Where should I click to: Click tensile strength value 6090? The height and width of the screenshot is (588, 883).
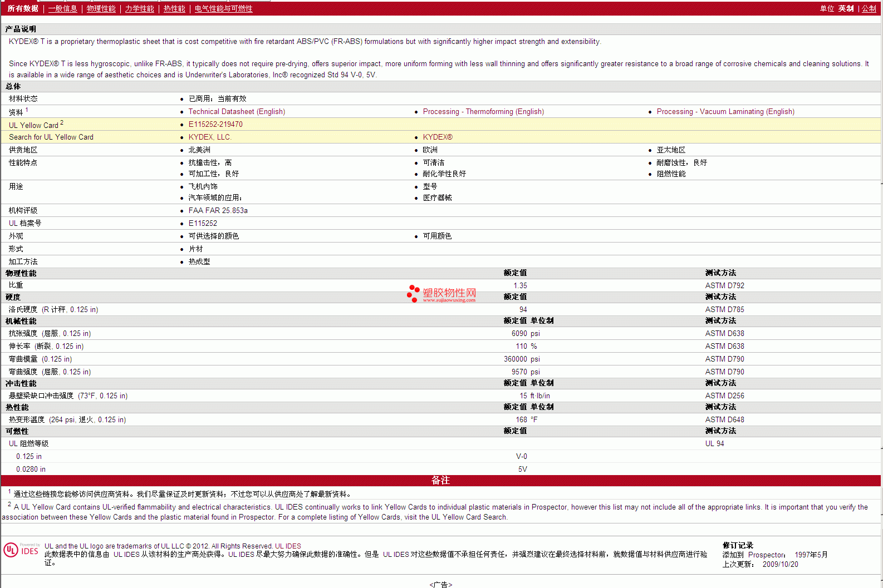[519, 334]
